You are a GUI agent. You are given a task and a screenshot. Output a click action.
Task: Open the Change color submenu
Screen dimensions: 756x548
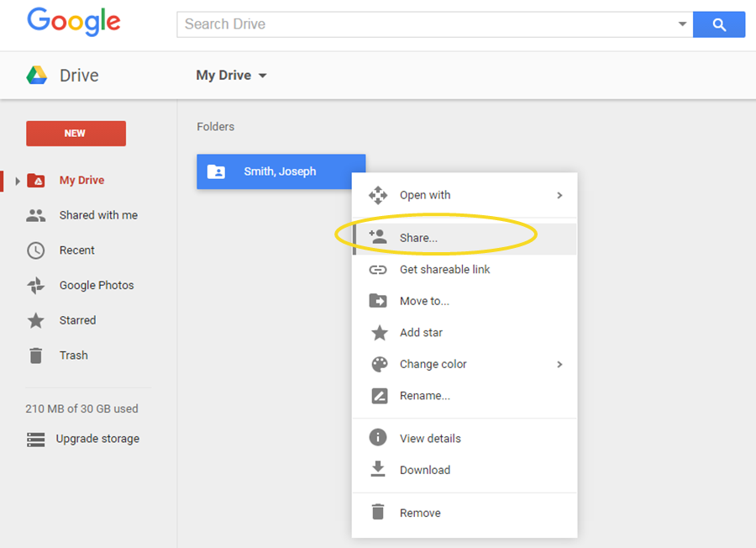(465, 364)
